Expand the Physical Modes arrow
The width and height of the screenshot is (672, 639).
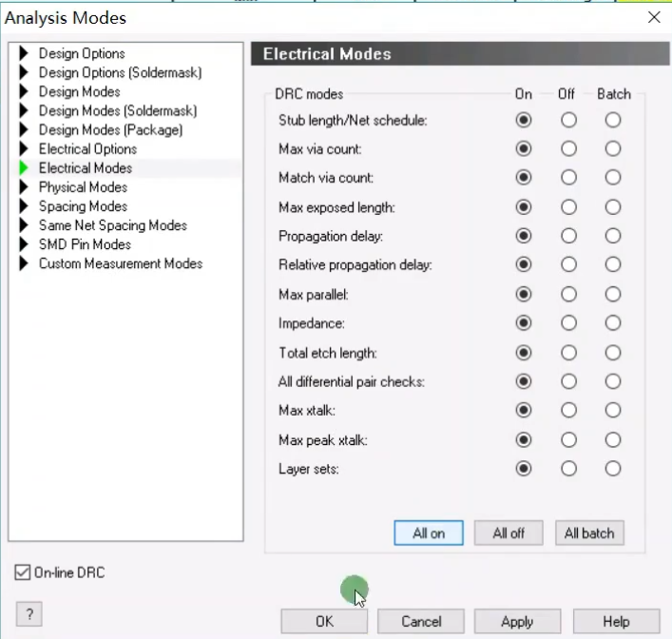[24, 187]
